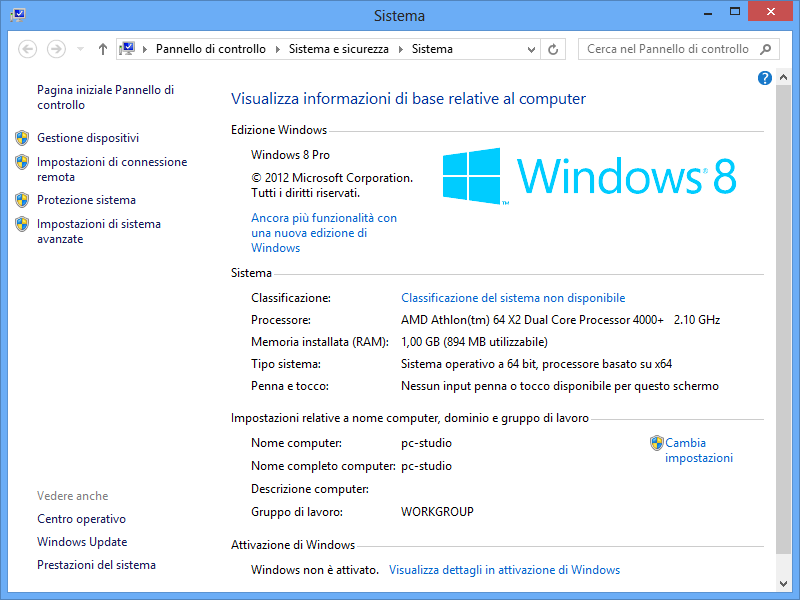Click the shield icon beside Cambia impostazioni
The width and height of the screenshot is (800, 600).
click(x=657, y=443)
